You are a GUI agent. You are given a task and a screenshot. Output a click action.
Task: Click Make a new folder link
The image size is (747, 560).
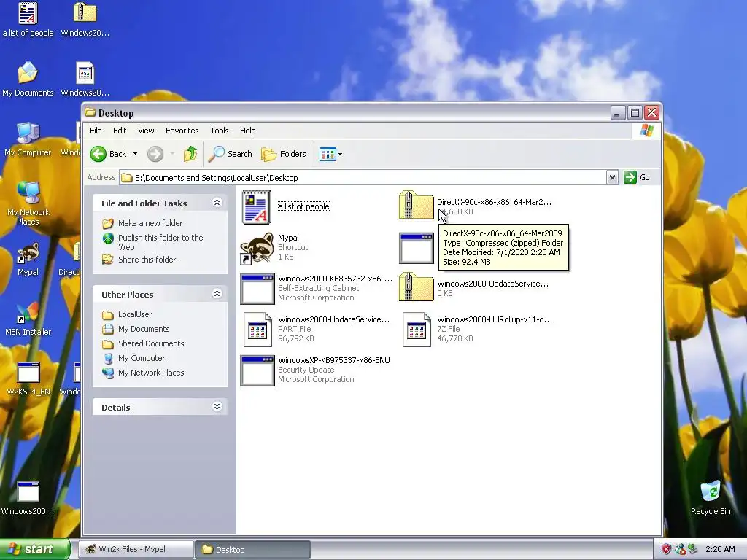click(x=150, y=223)
